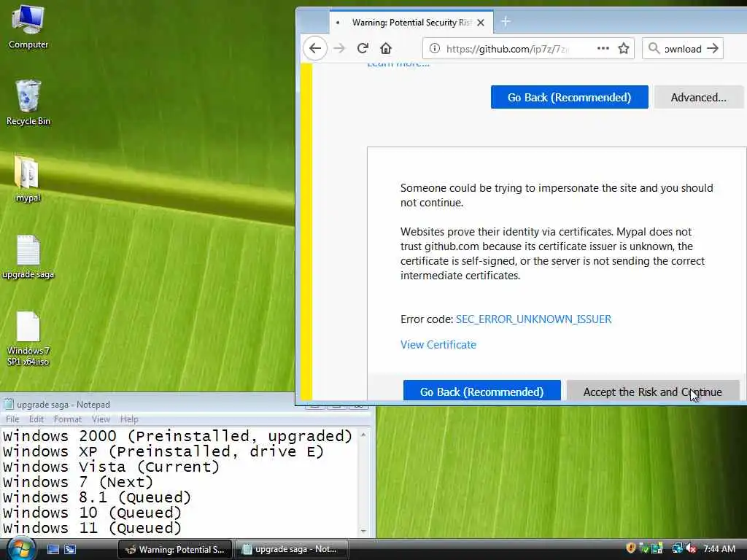This screenshot has width=747, height=560.
Task: Close the Warning: Potential Security Risk tab
Action: tap(481, 23)
